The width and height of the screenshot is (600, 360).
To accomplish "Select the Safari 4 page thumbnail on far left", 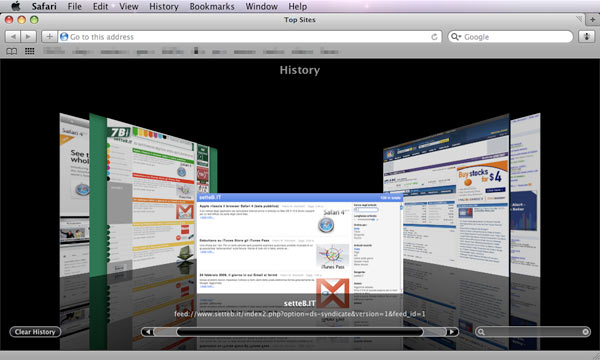I will click(x=74, y=195).
